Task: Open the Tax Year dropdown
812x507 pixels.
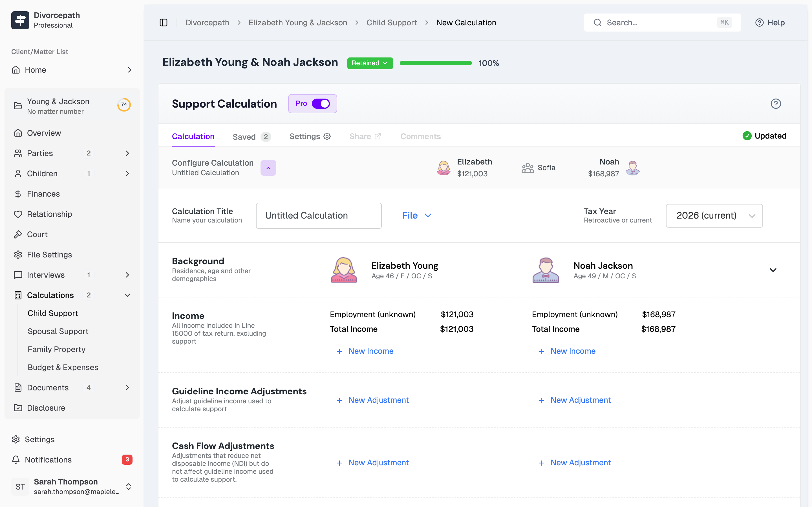Action: [714, 215]
